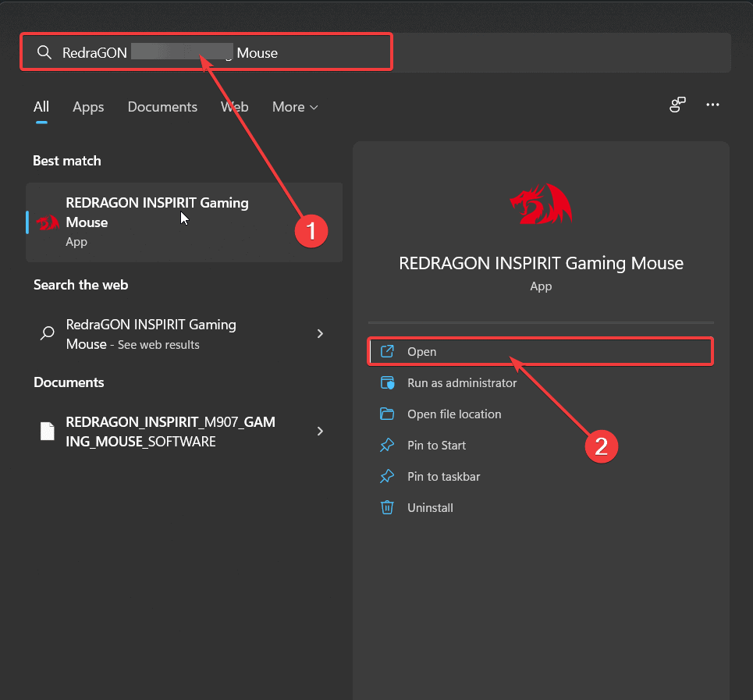This screenshot has height=700, width=753.
Task: Choose Pin to taskbar
Action: coord(540,476)
